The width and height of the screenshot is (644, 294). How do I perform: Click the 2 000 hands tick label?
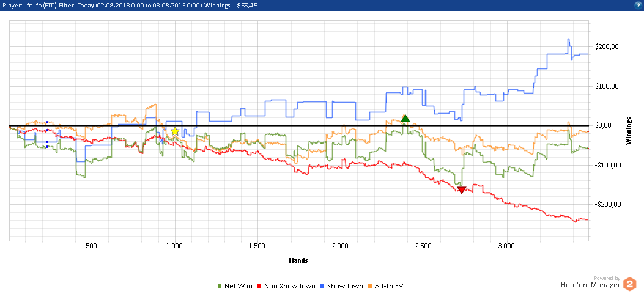339,246
